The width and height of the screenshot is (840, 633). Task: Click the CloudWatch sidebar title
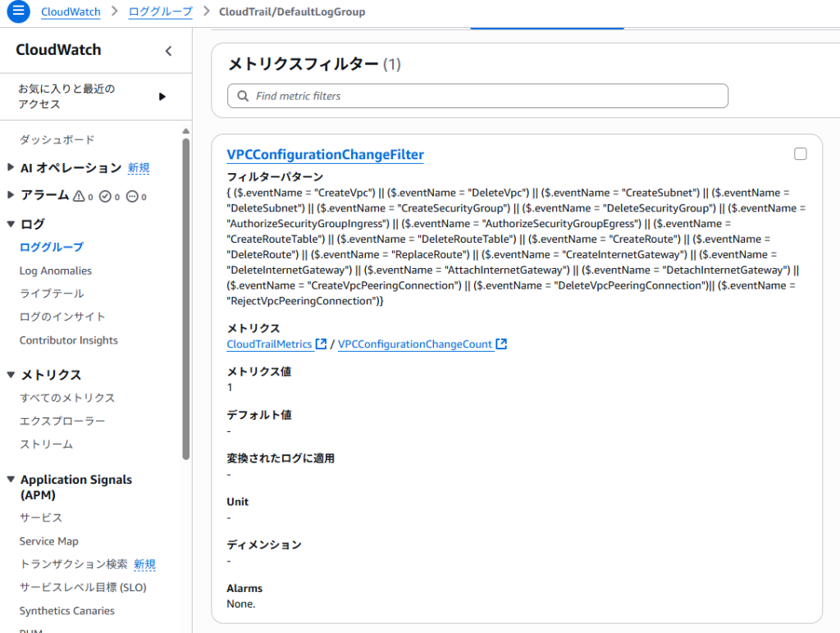tap(58, 50)
